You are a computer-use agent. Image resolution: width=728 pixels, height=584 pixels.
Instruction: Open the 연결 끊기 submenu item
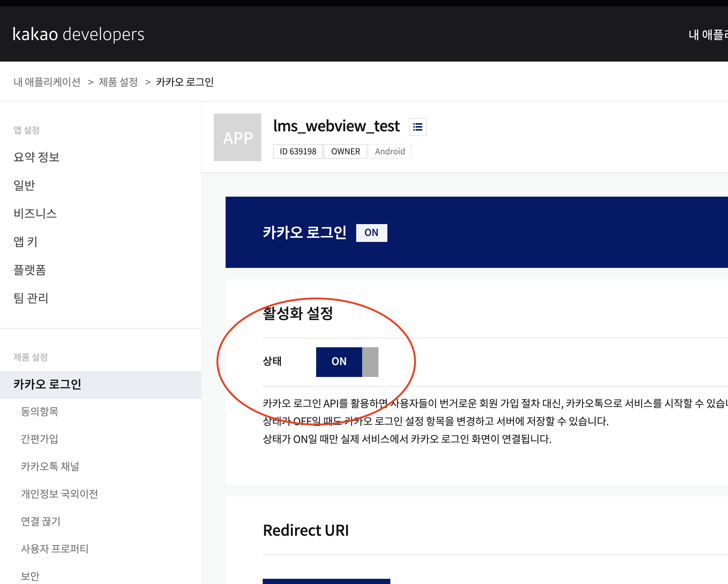tap(40, 521)
